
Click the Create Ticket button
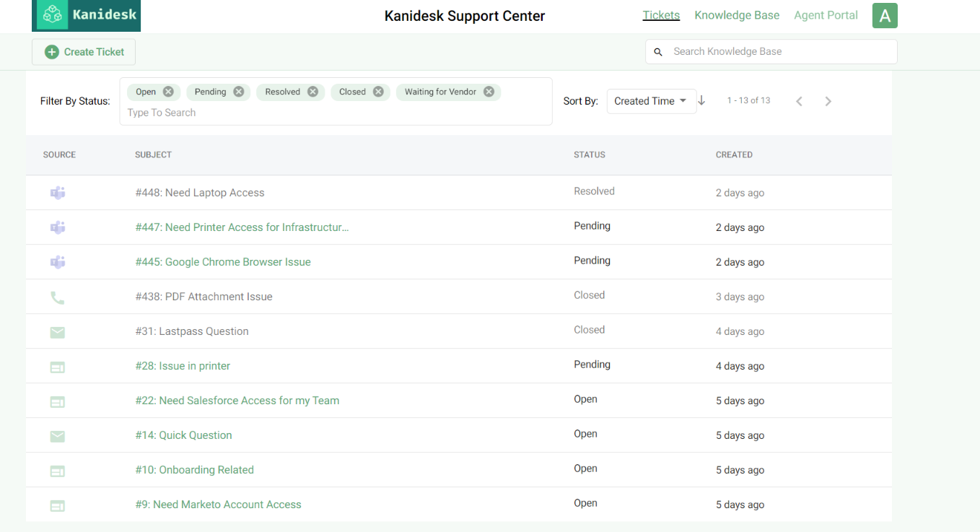(x=84, y=52)
